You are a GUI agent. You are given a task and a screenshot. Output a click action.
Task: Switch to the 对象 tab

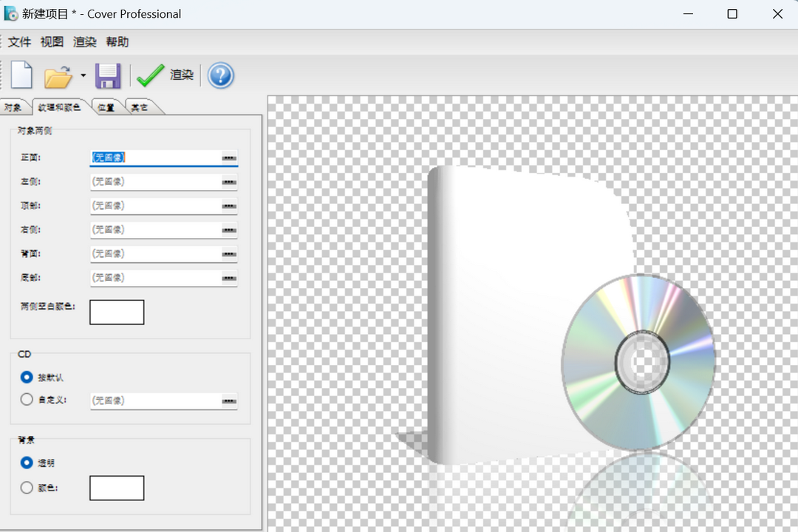pyautogui.click(x=13, y=106)
